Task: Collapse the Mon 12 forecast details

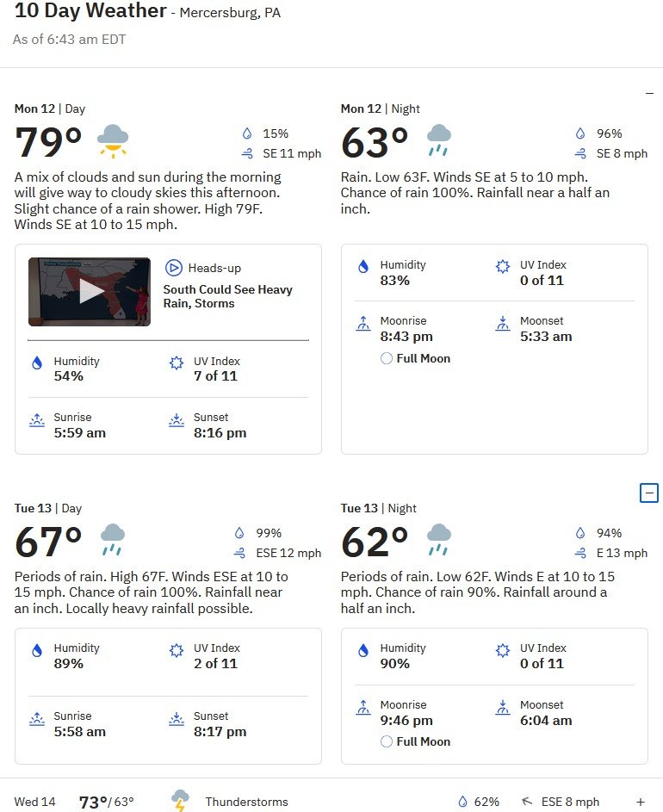Action: coord(649,94)
